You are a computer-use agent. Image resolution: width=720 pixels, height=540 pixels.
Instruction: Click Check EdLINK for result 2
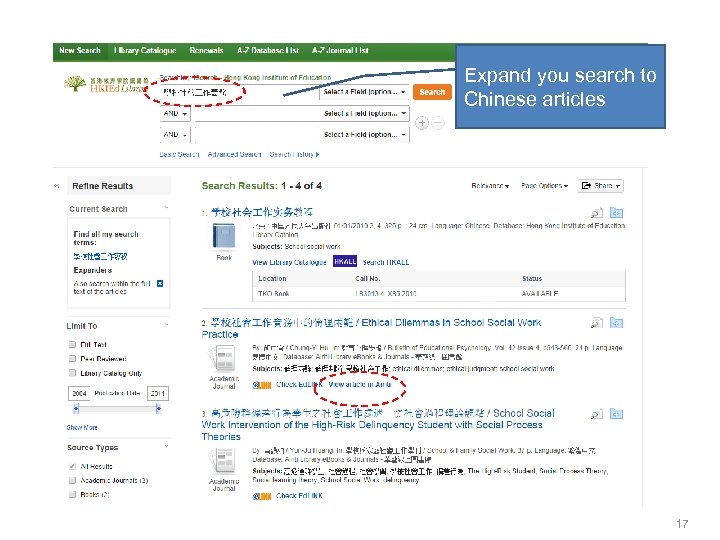coord(299,385)
